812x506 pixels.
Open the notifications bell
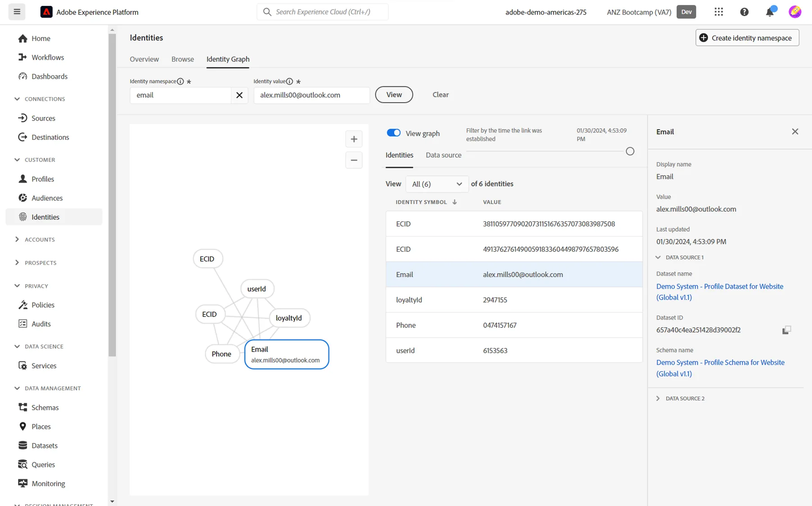(x=770, y=12)
